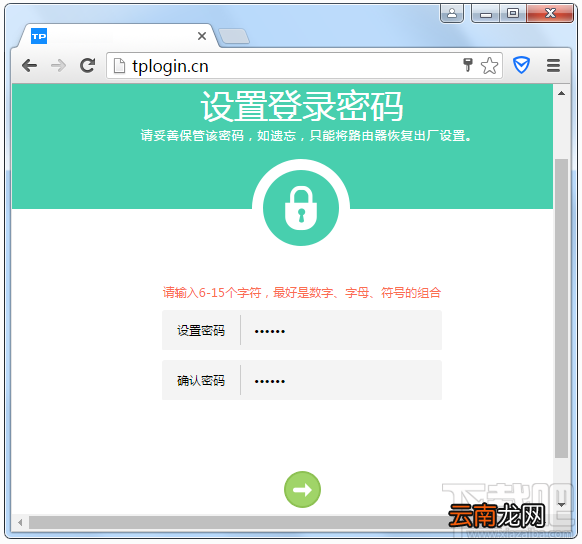Viewport: 582px width, 544px height.
Task: Close the TP-LINK tab
Action: [x=202, y=36]
